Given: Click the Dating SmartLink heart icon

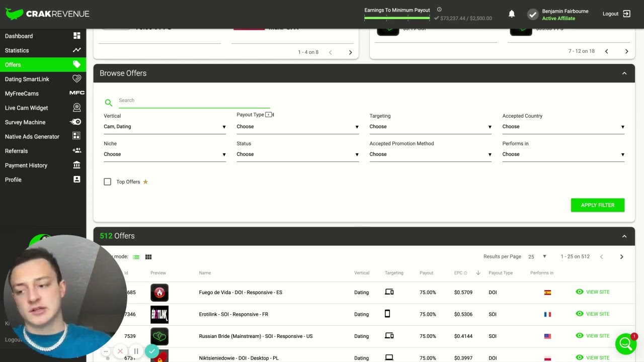Looking at the screenshot, I should tap(76, 79).
